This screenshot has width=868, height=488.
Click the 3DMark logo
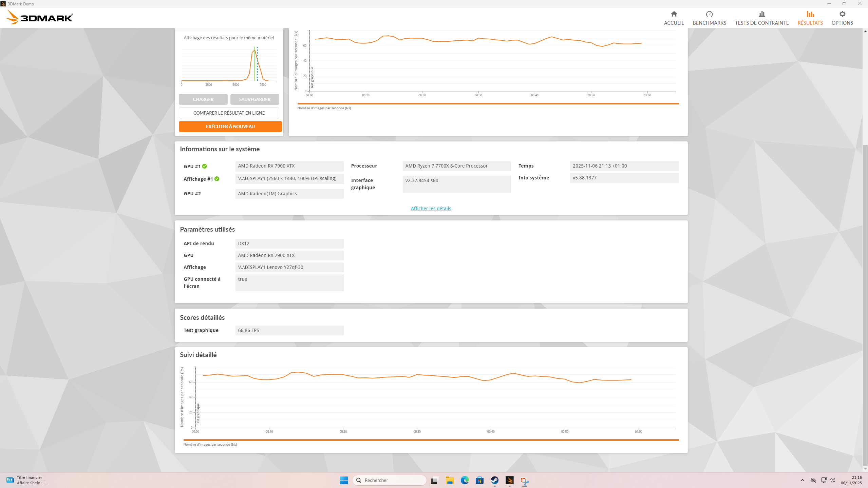(x=40, y=17)
